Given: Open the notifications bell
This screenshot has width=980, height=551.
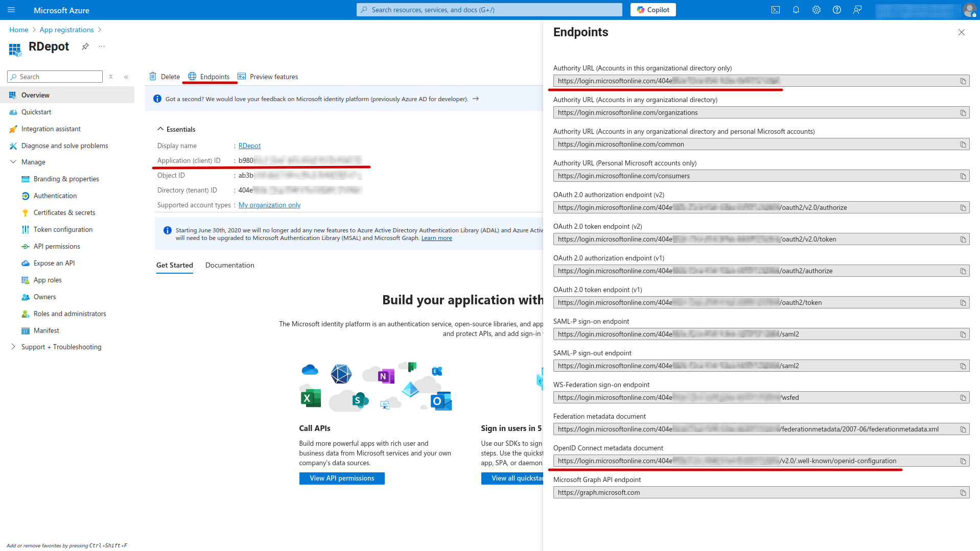Looking at the screenshot, I should coord(796,10).
